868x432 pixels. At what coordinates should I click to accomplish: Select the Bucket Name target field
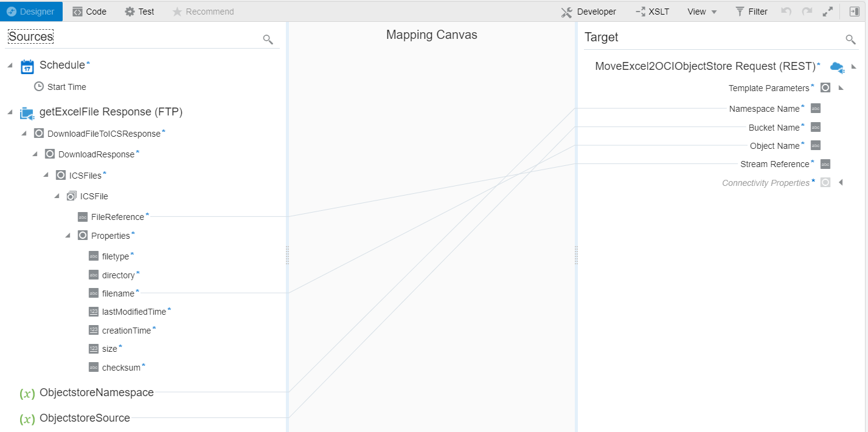[x=774, y=128]
